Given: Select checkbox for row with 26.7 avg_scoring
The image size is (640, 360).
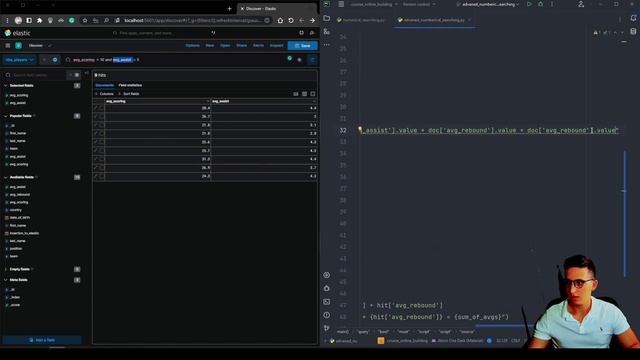Looking at the screenshot, I should click(x=102, y=117).
